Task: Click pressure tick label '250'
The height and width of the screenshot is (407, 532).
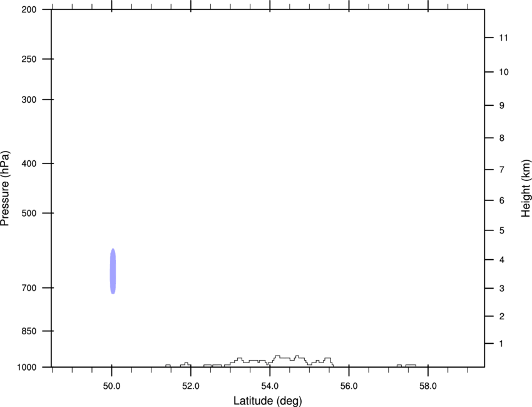Action: [x=29, y=59]
